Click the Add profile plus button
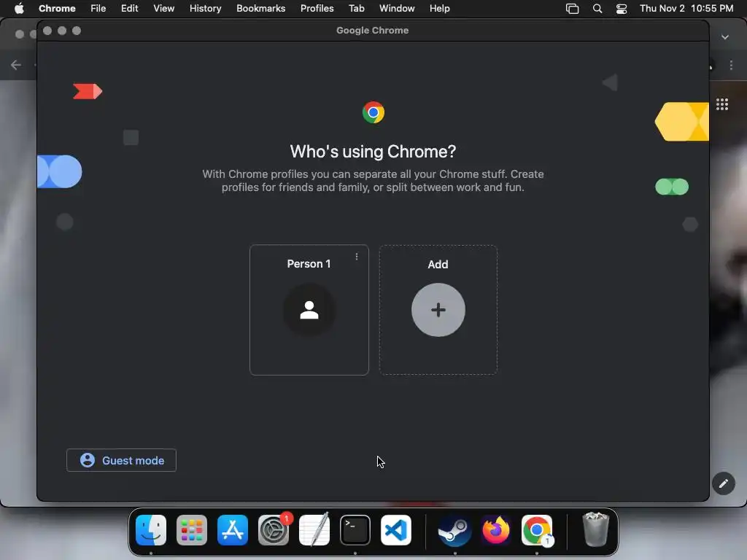Screen dimensions: 747x560 pyautogui.click(x=438, y=310)
